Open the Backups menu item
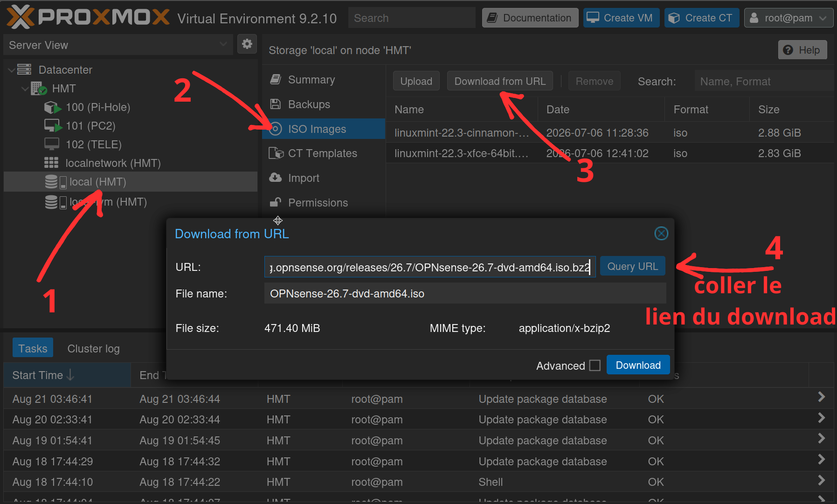 pos(324,104)
